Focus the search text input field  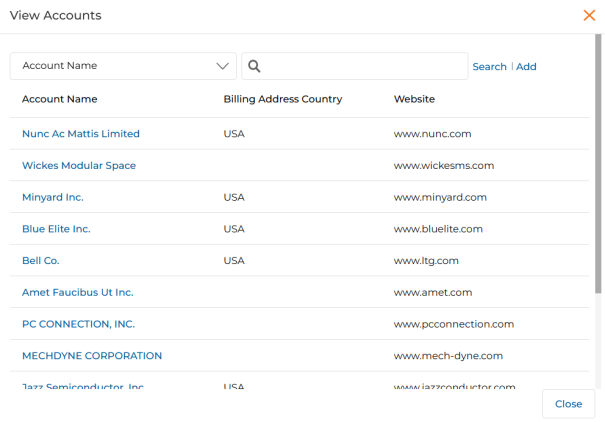(x=355, y=66)
